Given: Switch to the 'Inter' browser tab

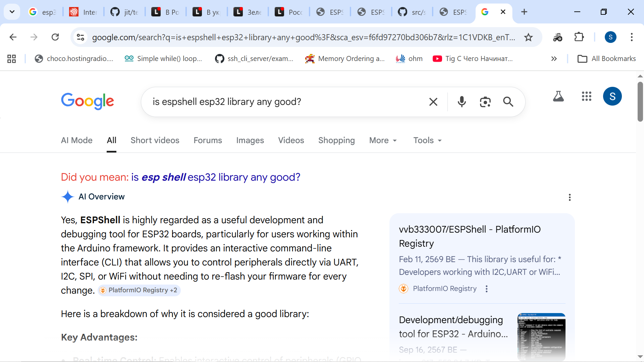Looking at the screenshot, I should point(83,12).
